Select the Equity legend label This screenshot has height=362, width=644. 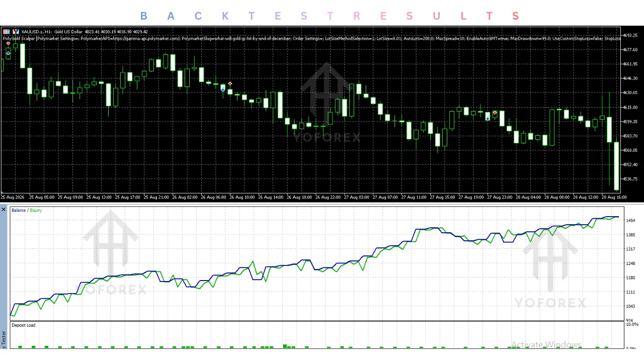(x=36, y=210)
